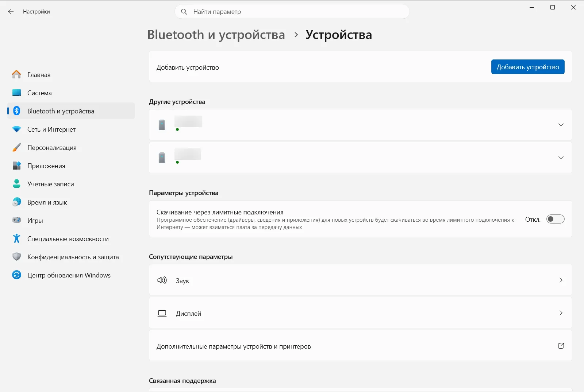Click the first device's computer icon
The height and width of the screenshot is (392, 584).
pyautogui.click(x=162, y=125)
